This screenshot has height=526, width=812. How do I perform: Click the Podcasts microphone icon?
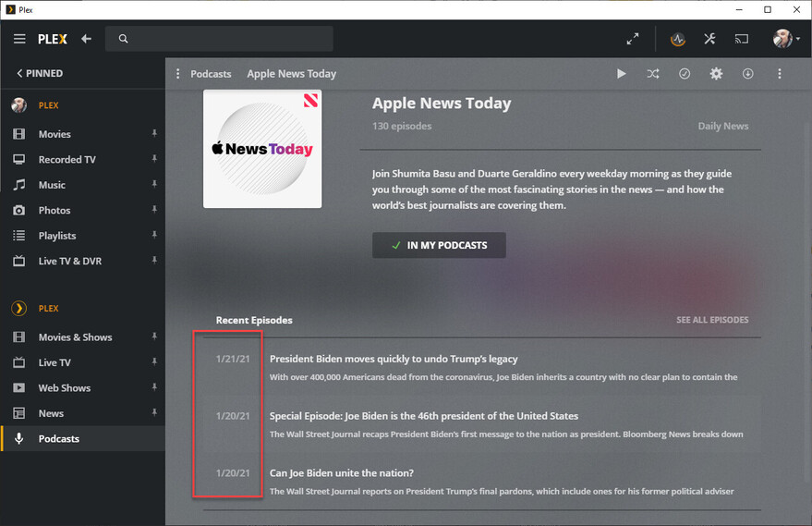(19, 438)
